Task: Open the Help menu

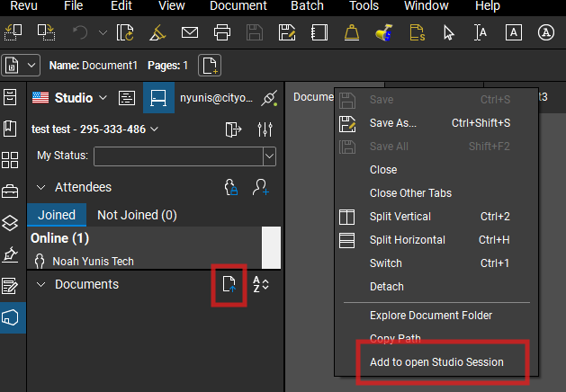Action: (x=488, y=5)
